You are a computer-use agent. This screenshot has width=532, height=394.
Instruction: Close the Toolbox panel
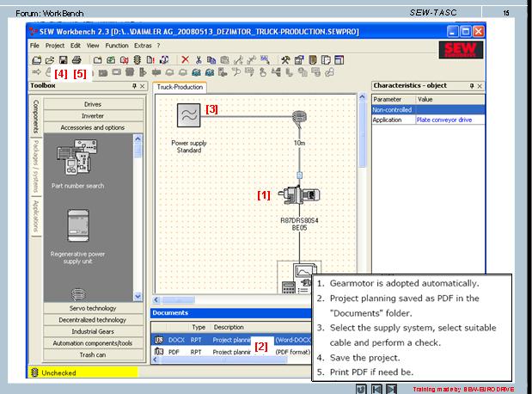click(x=142, y=86)
